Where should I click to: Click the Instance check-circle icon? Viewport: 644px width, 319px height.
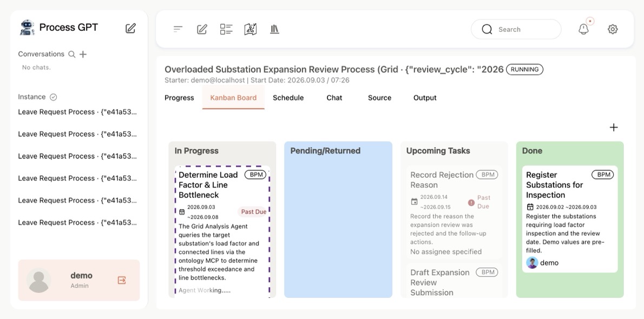coord(54,97)
